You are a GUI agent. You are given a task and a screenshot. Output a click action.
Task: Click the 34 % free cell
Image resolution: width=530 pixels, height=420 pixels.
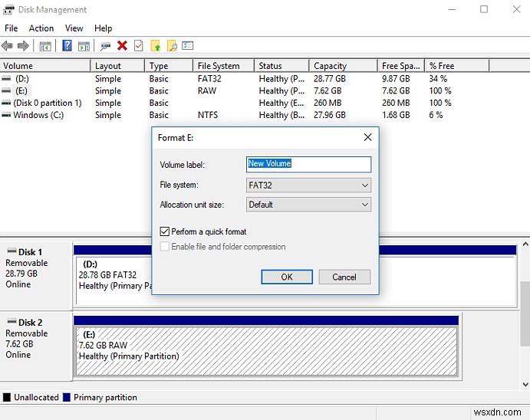tap(438, 79)
